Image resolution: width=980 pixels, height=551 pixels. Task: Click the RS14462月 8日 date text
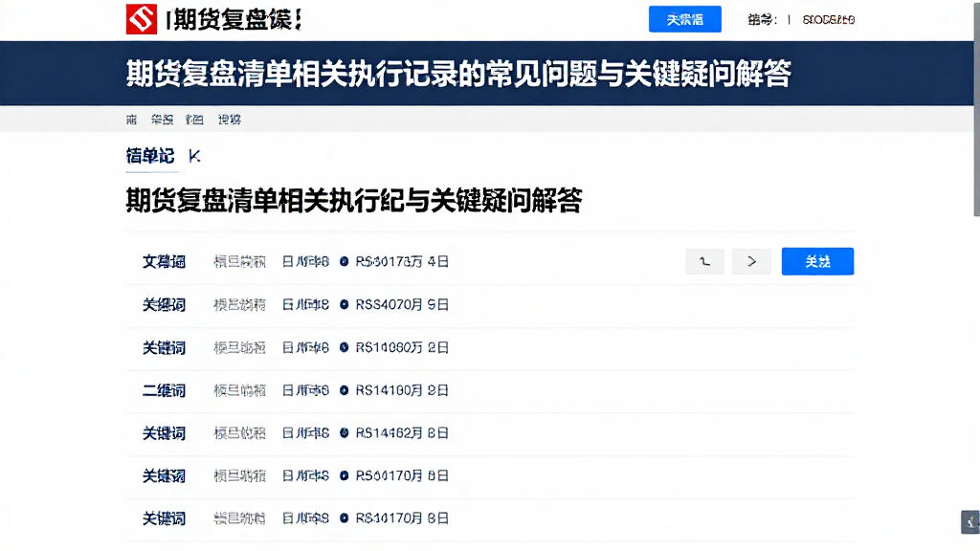[x=402, y=433]
